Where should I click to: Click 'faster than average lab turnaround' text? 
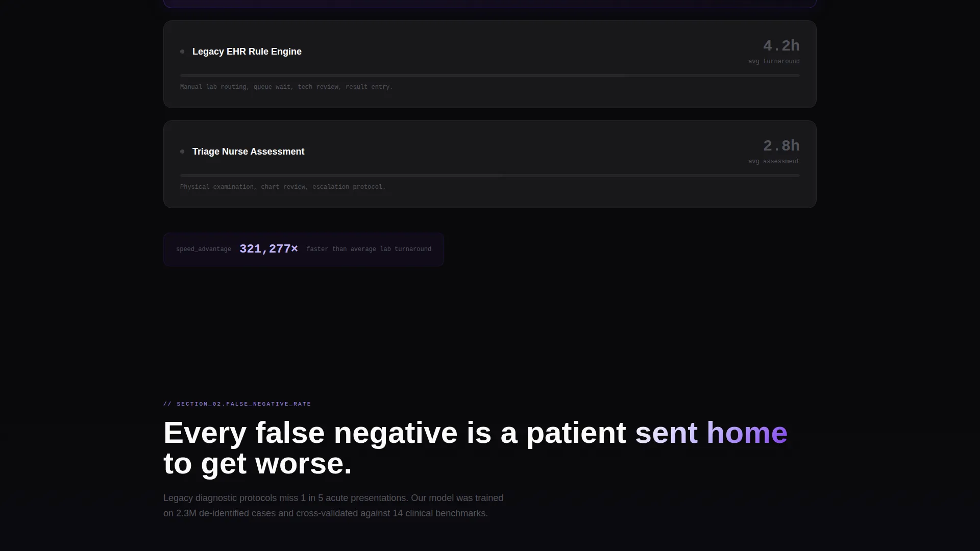click(x=369, y=249)
